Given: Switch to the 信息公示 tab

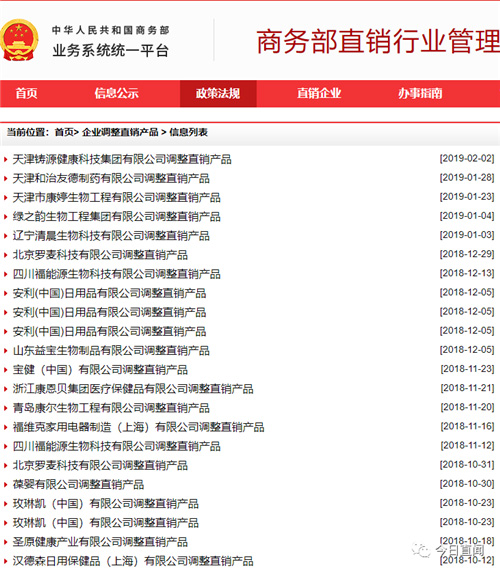Looking at the screenshot, I should click(x=116, y=93).
